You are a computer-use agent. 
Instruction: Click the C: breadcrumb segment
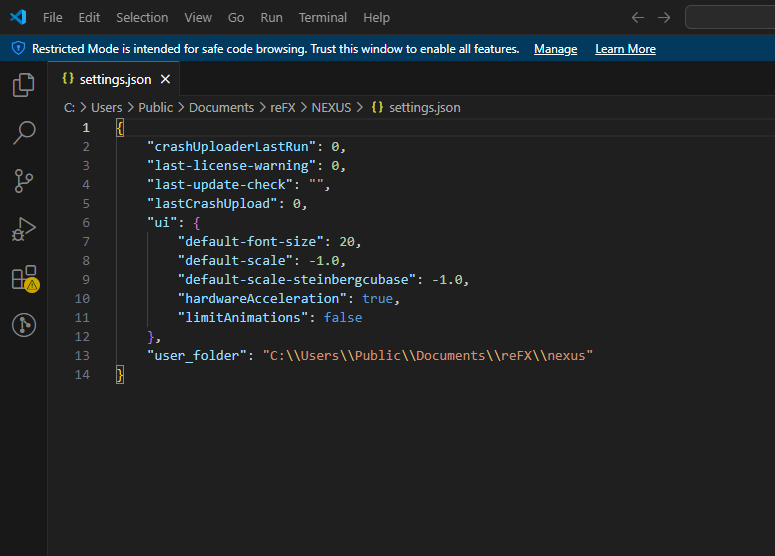point(69,107)
